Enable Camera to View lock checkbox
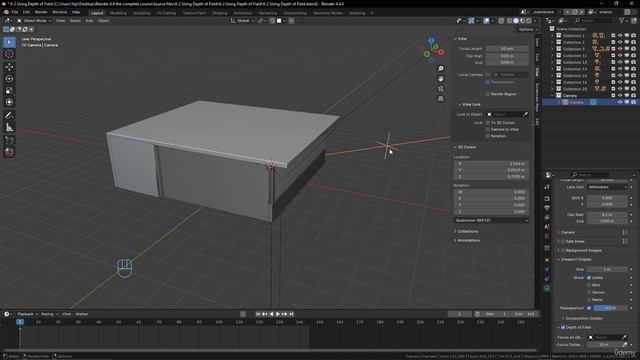The width and height of the screenshot is (640, 360). [x=487, y=129]
